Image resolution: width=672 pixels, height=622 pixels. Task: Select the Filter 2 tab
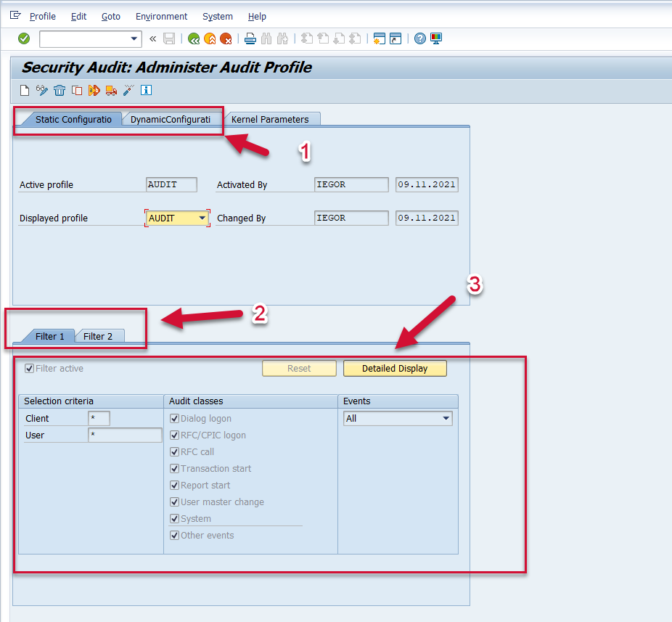pyautogui.click(x=98, y=336)
